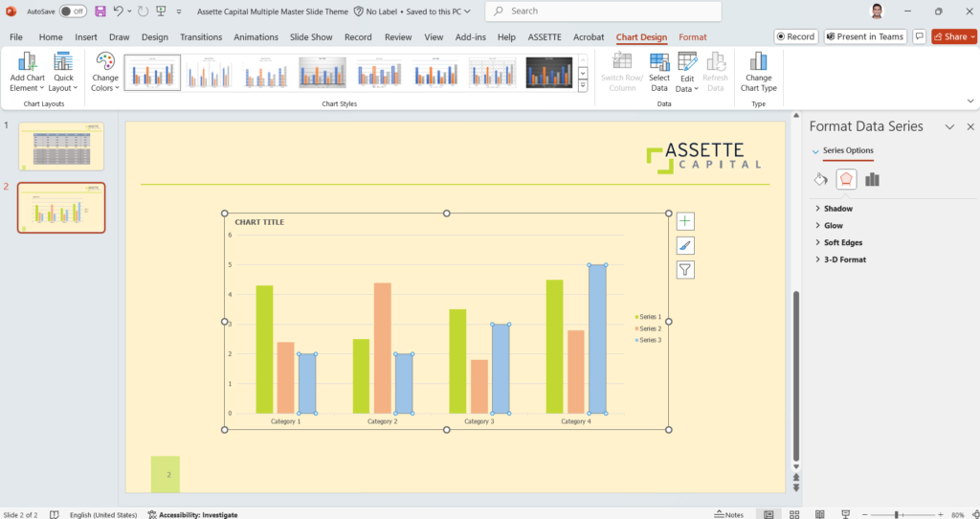The height and width of the screenshot is (519, 980).
Task: Go to next slide double-arrow button
Action: click(795, 487)
